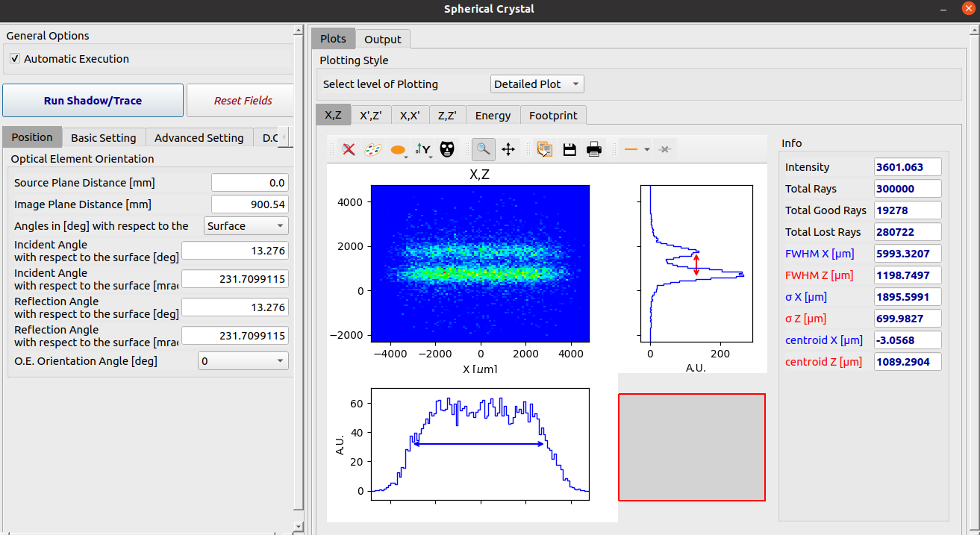Image resolution: width=980 pixels, height=535 pixels.
Task: Open the colormap palette icon
Action: pos(372,149)
